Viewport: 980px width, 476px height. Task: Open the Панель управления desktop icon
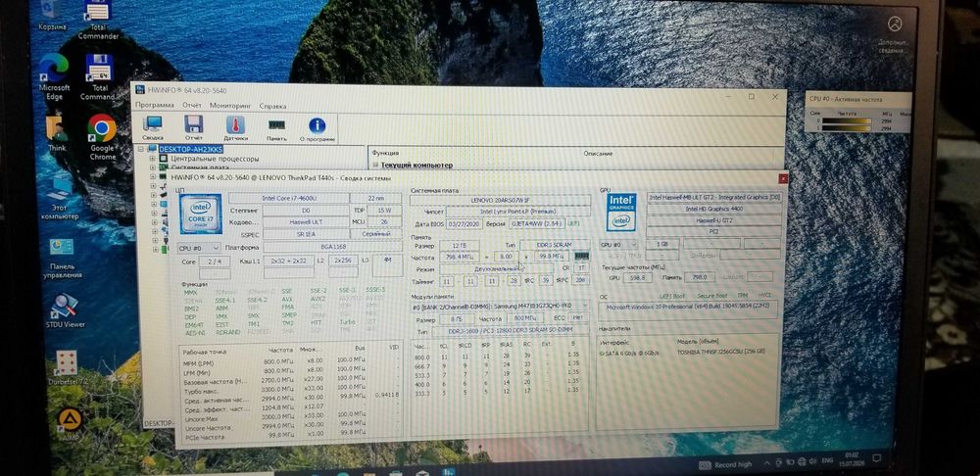[x=63, y=258]
